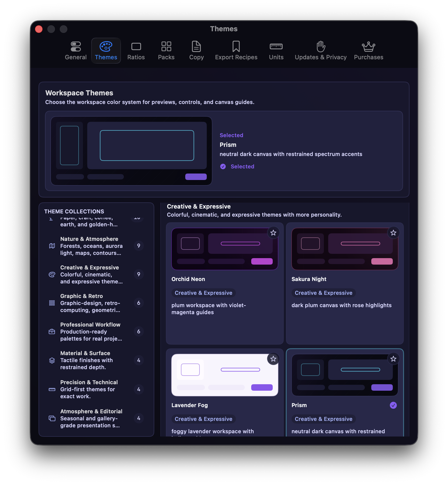Click the Sakura Night theme preview

(x=345, y=249)
